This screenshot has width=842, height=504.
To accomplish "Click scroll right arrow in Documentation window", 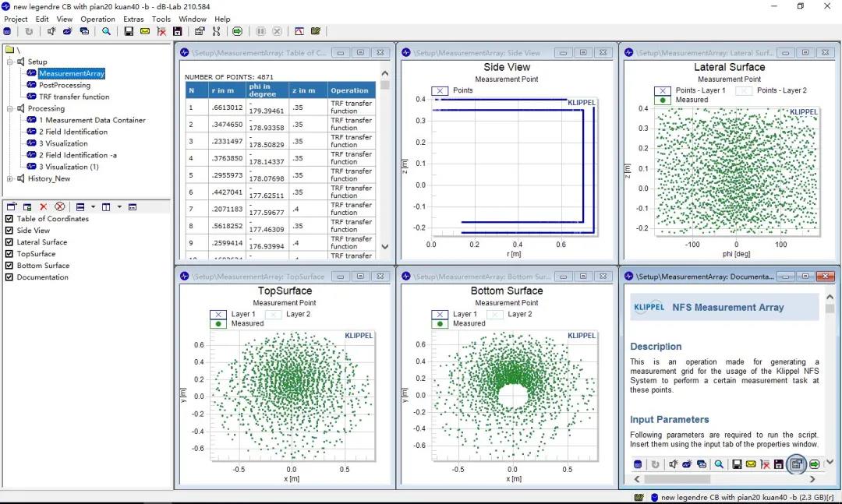I will click(x=812, y=479).
